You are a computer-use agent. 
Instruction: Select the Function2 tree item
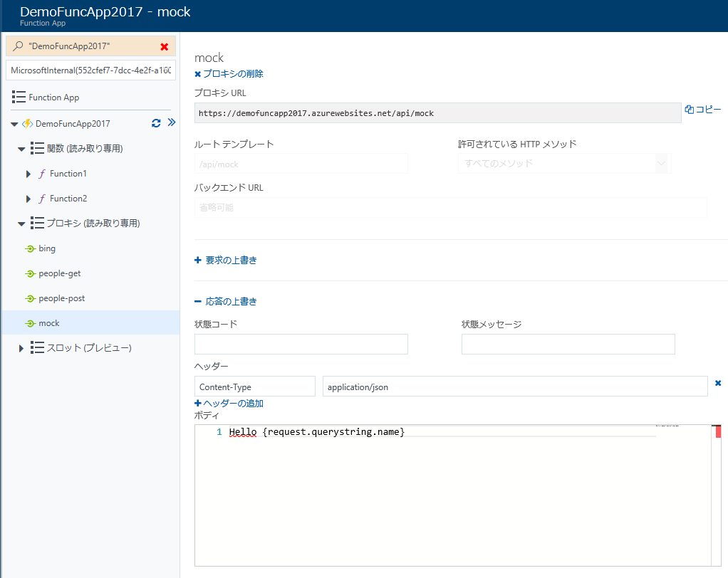click(68, 199)
